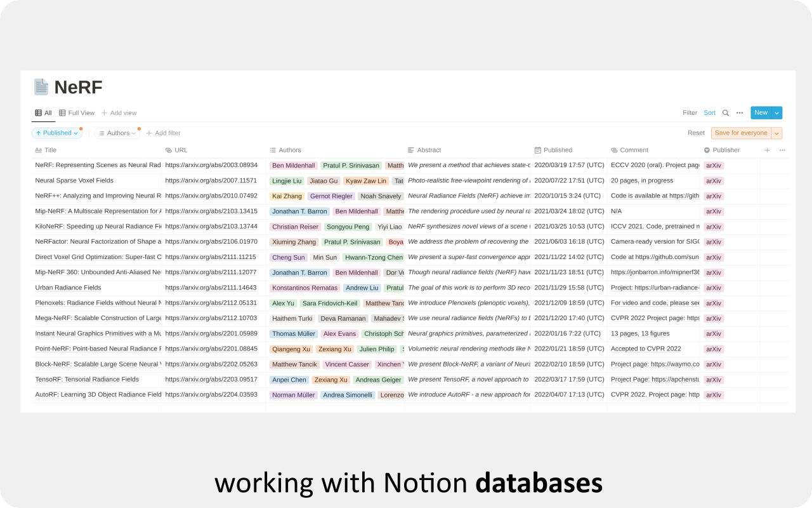
Task: Click the Konstantinos Rematas author tag
Action: pyautogui.click(x=304, y=288)
